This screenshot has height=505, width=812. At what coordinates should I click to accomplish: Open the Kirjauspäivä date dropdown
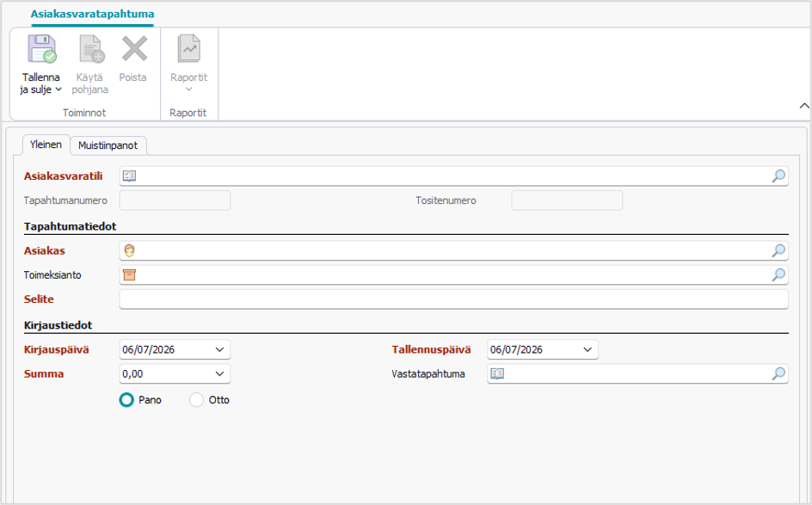click(219, 349)
